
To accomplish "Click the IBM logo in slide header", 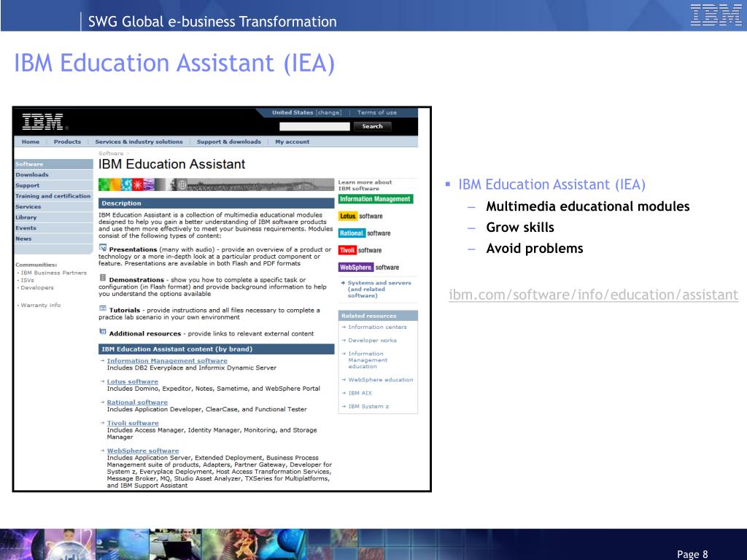I will pyautogui.click(x=716, y=15).
